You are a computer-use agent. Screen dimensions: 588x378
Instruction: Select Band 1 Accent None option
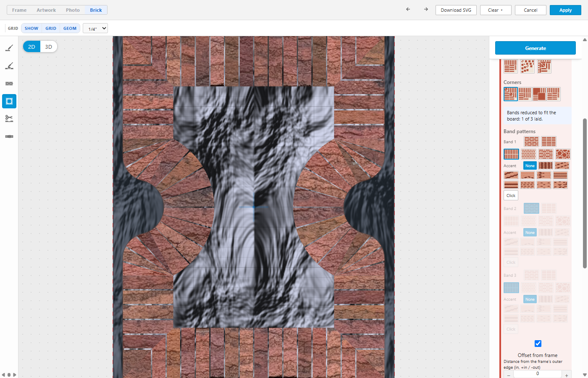pos(530,165)
